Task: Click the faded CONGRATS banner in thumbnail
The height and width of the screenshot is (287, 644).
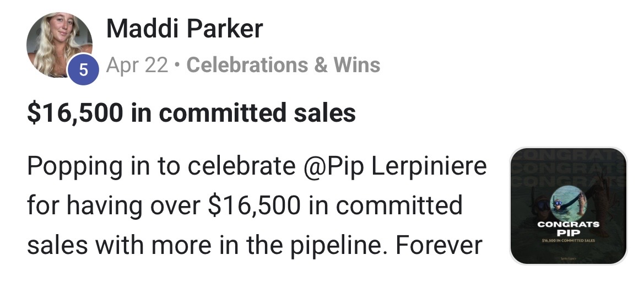Action: 569,167
